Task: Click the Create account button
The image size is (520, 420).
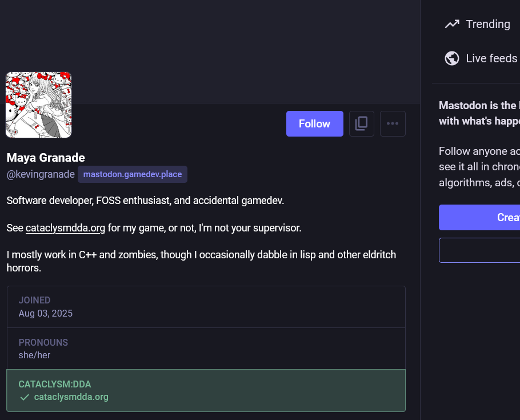Action: point(479,217)
